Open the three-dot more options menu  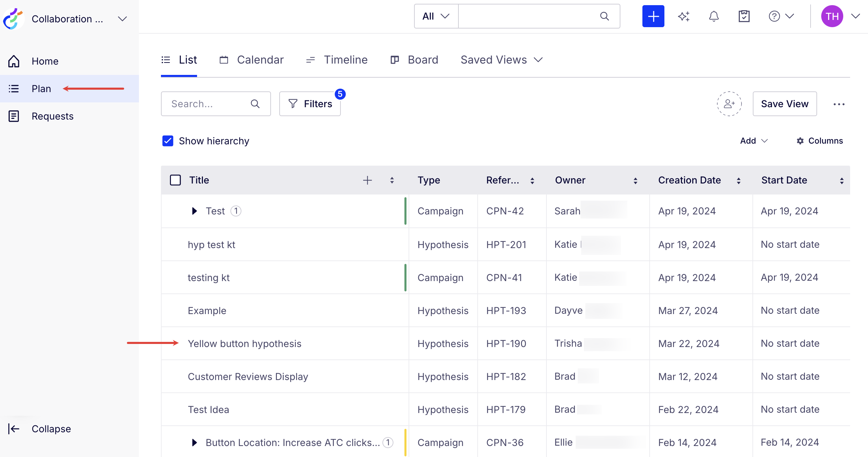(x=839, y=104)
